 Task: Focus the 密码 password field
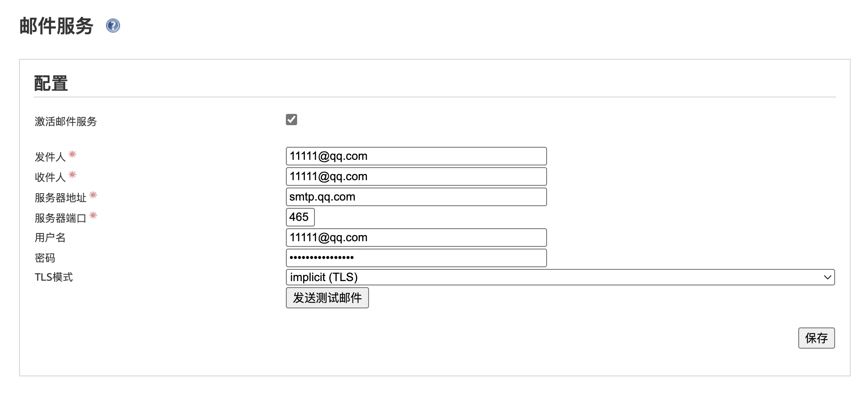tap(416, 258)
